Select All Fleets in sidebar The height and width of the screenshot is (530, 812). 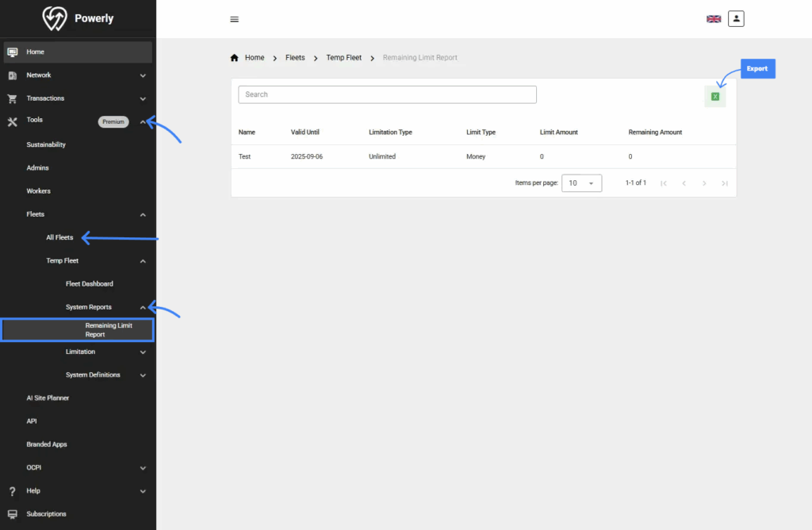pos(59,238)
